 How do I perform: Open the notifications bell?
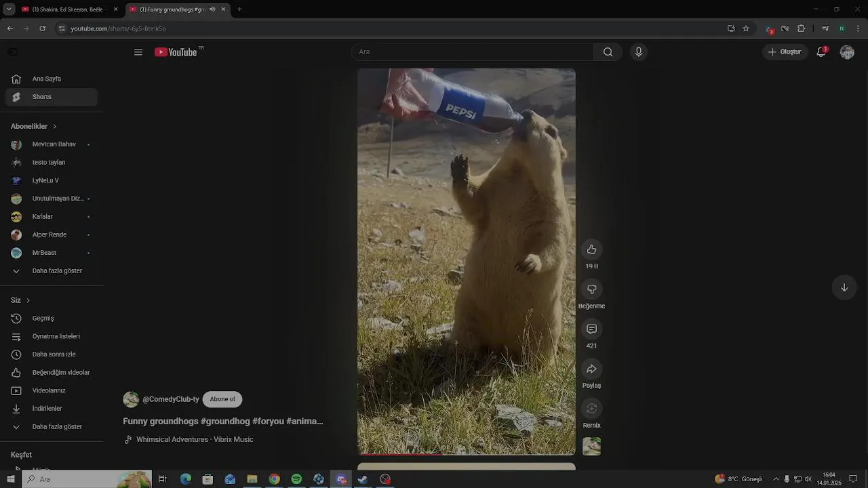tap(821, 52)
